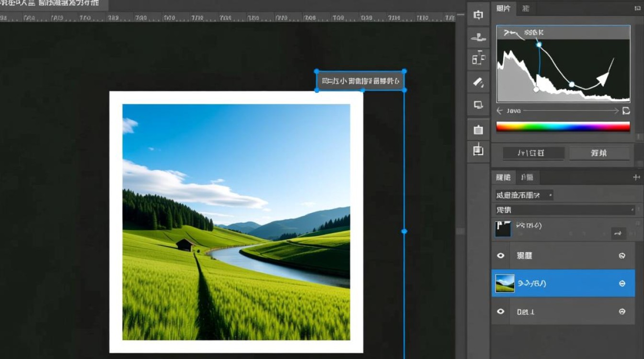This screenshot has height=359, width=644.
Task: Click the monitor-shaped icon in the panel strip
Action: tap(478, 104)
